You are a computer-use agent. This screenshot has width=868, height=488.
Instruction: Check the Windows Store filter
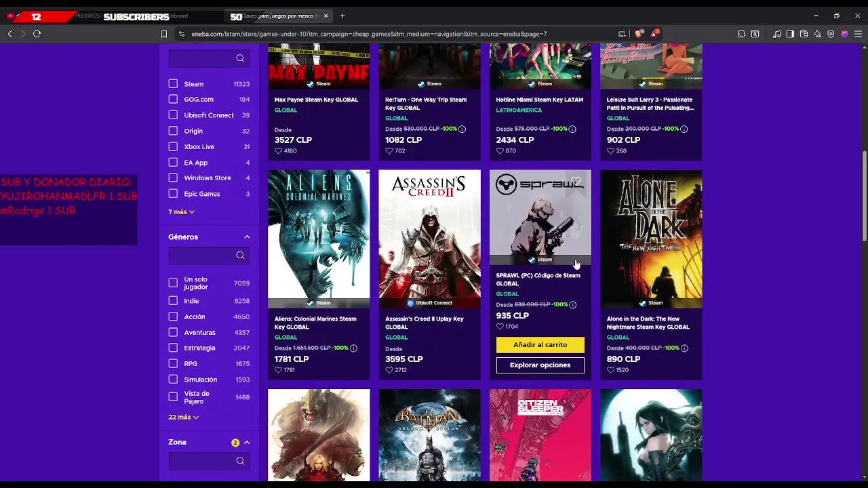(x=173, y=178)
